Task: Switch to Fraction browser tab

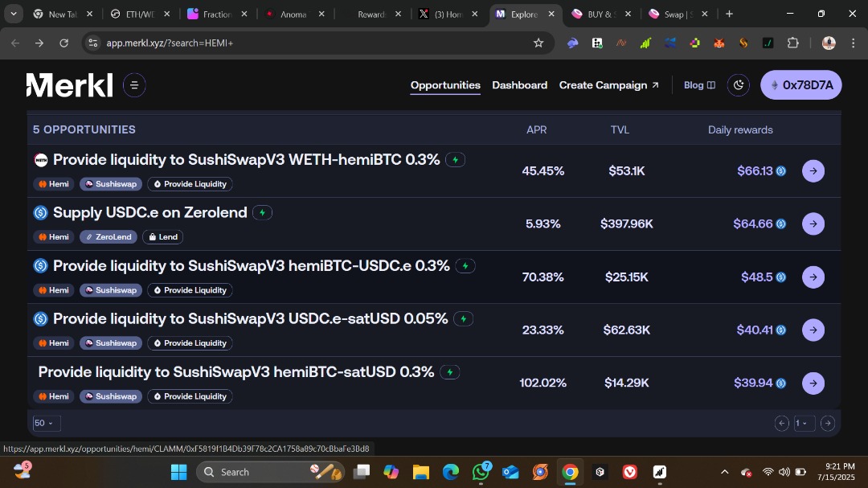Action: (218, 14)
